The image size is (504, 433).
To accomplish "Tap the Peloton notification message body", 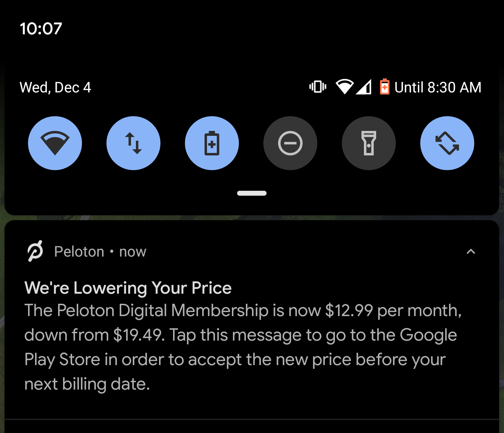I will (243, 347).
